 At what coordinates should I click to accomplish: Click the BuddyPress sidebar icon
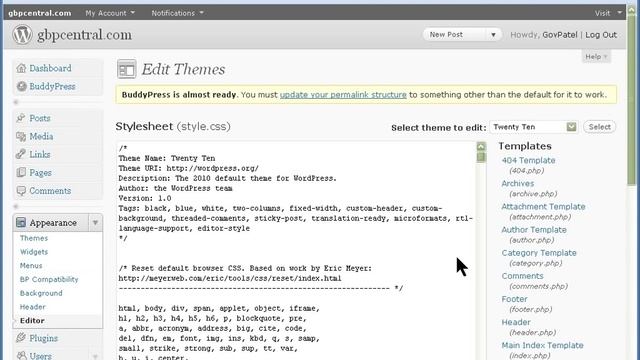tap(21, 86)
